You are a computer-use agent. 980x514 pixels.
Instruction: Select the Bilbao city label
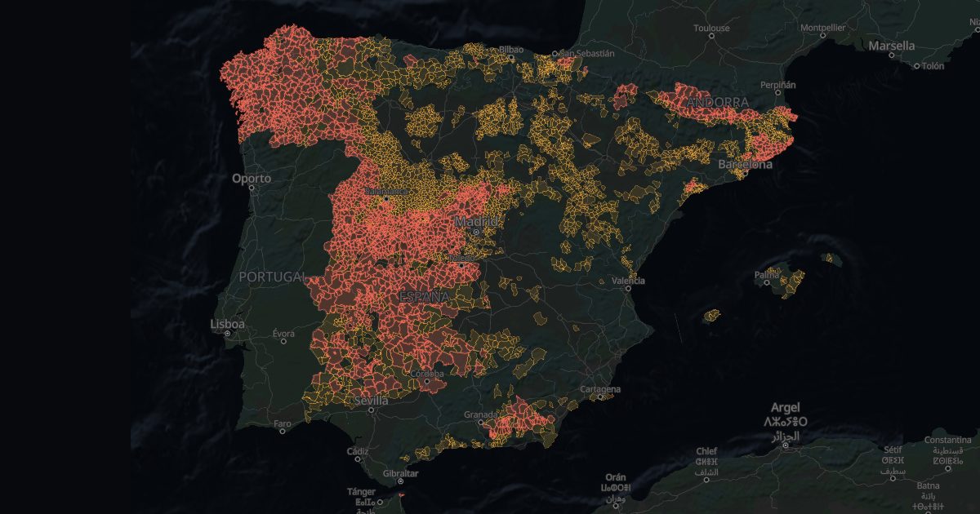pyautogui.click(x=510, y=50)
